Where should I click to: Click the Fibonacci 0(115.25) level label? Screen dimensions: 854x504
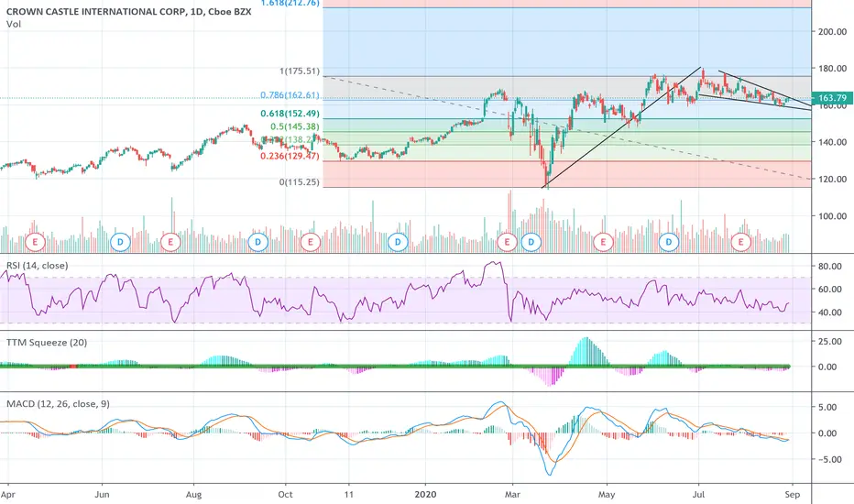(300, 182)
